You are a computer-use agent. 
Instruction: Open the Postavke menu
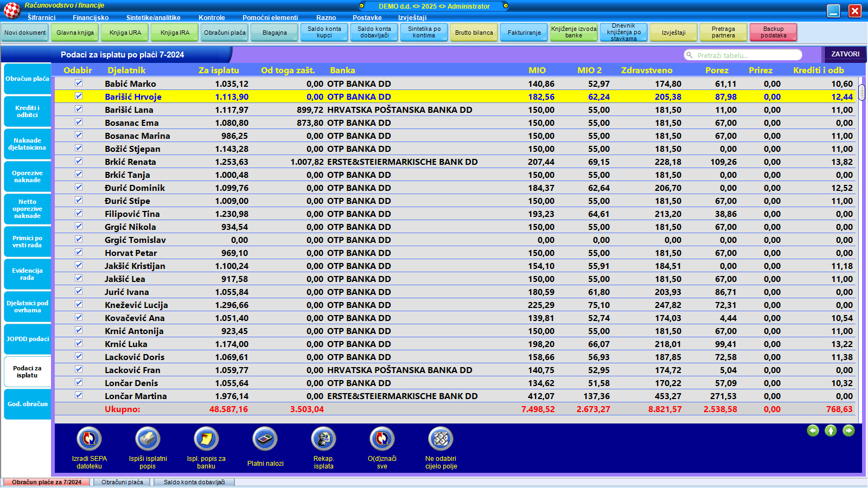point(367,17)
